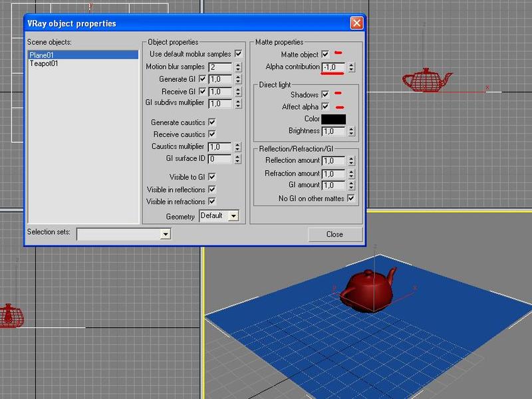Adjust the GI amount spinner

tap(352, 186)
